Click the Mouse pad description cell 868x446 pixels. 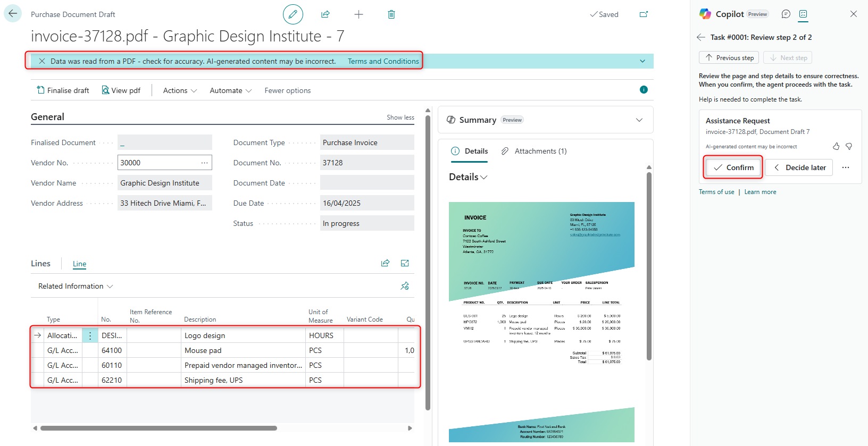point(243,350)
